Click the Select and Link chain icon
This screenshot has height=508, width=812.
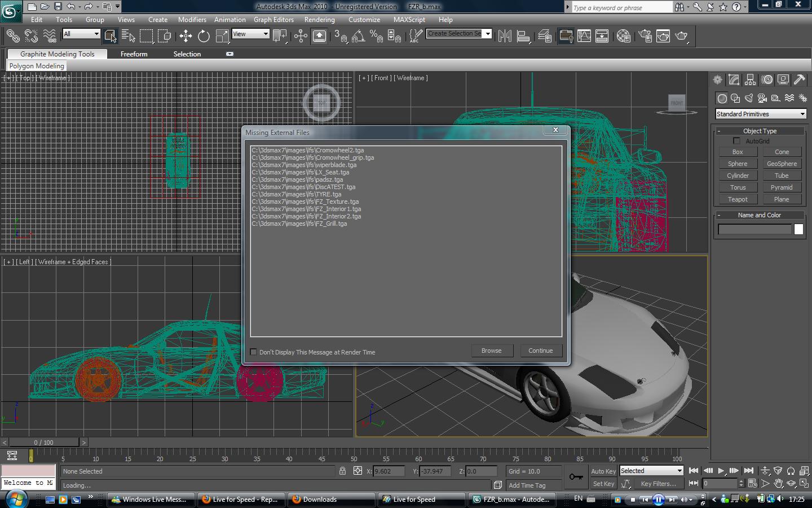pos(12,36)
